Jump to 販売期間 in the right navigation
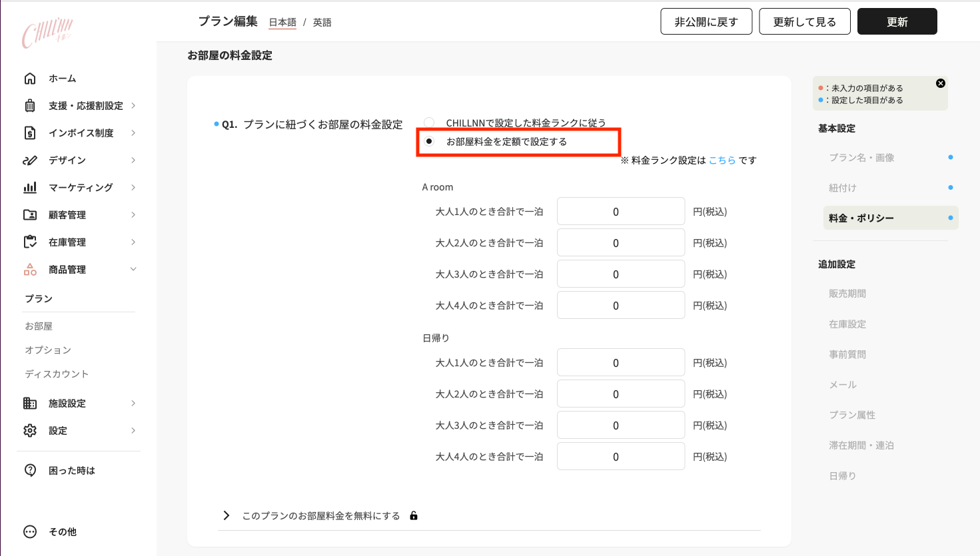 pos(847,294)
